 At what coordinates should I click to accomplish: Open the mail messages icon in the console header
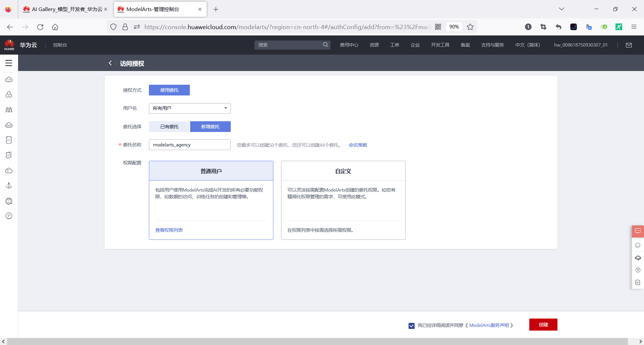coord(629,45)
